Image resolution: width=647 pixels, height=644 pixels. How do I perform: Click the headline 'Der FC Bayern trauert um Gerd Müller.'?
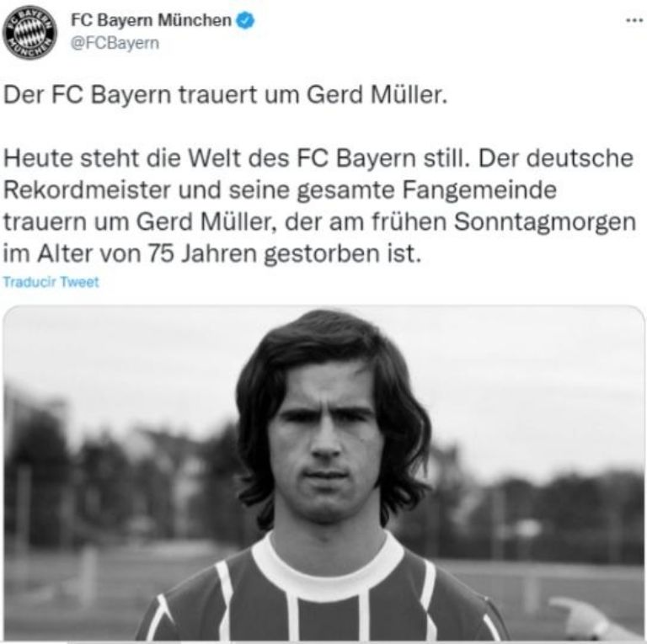tap(225, 95)
